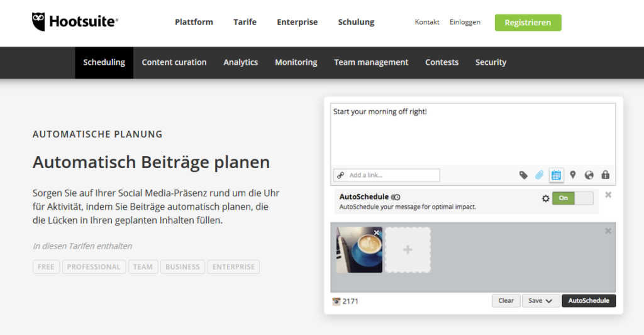
Task: Click the green Registrieren button
Action: (x=528, y=23)
